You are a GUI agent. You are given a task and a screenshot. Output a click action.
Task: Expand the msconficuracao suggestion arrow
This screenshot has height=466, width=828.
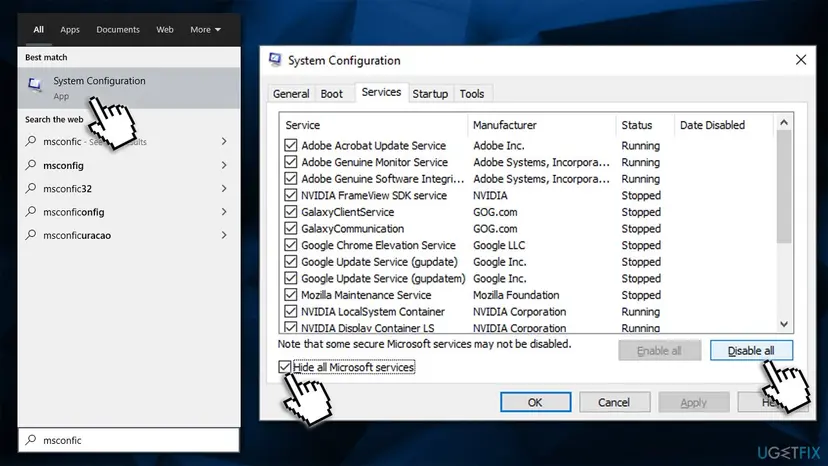pos(224,235)
